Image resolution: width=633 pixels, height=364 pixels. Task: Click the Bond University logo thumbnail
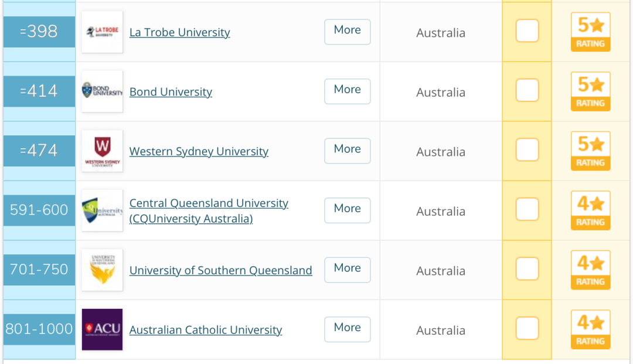click(102, 91)
